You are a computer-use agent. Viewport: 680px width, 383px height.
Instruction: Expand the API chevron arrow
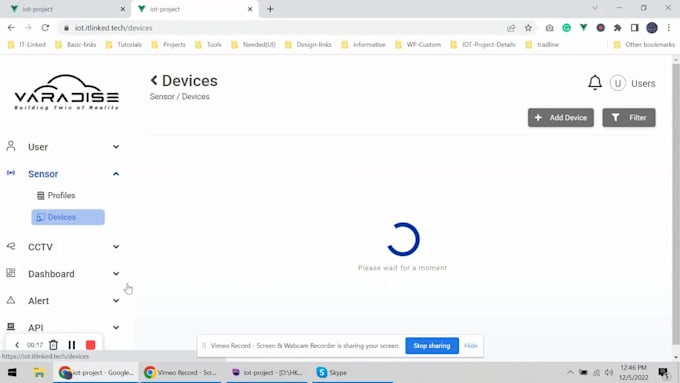[x=116, y=327]
